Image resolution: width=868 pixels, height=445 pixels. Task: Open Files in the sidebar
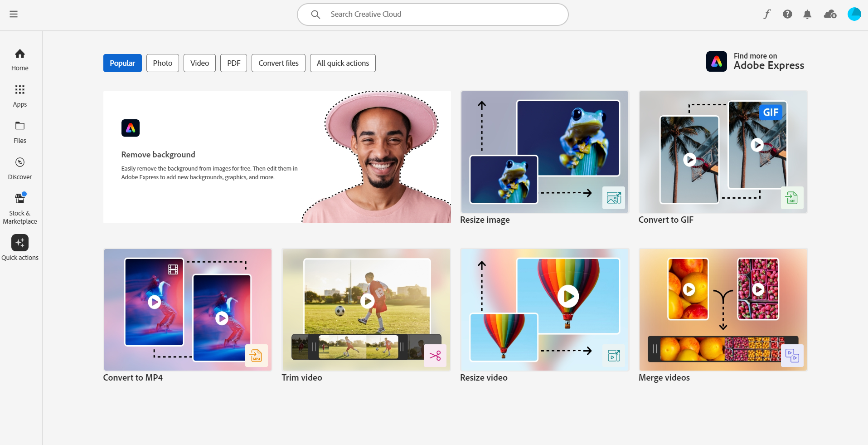[20, 132]
